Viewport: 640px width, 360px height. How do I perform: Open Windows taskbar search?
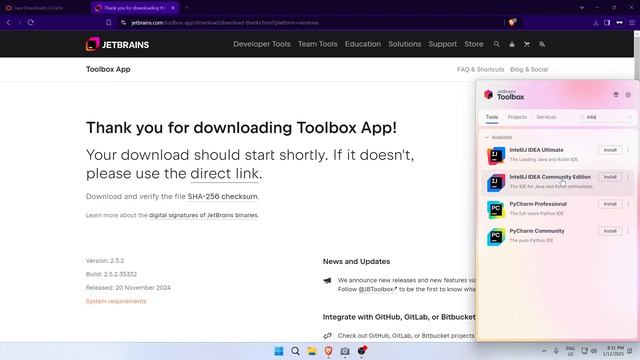[296, 351]
